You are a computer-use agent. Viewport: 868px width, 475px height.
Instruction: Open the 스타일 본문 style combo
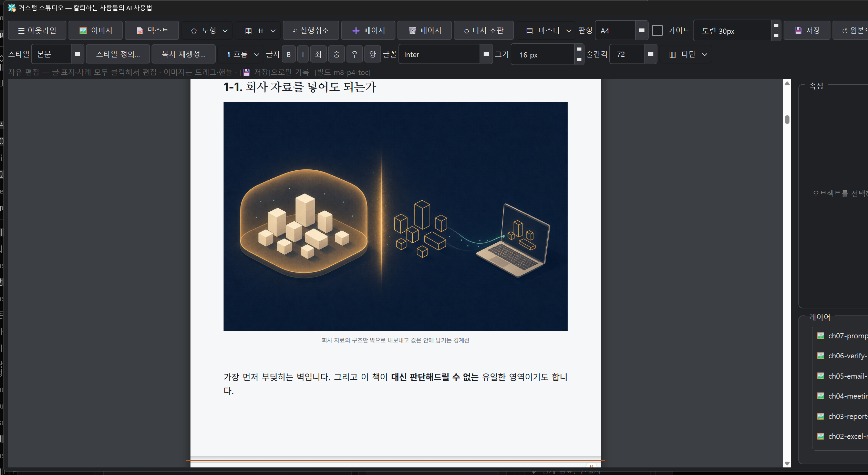(x=58, y=54)
